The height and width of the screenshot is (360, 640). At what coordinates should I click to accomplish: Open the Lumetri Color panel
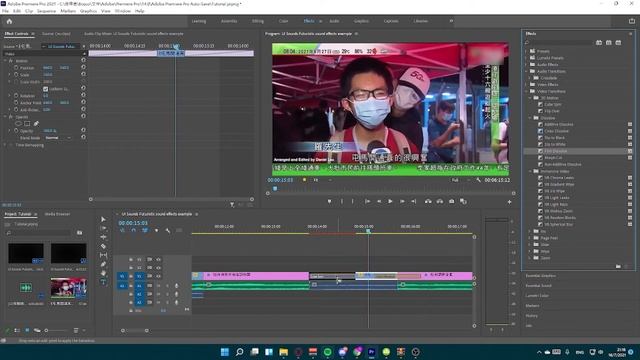coord(537,296)
